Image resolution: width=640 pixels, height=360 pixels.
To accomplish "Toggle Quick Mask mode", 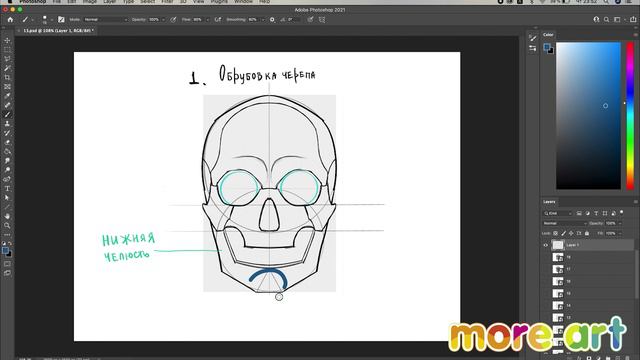I will pyautogui.click(x=7, y=264).
